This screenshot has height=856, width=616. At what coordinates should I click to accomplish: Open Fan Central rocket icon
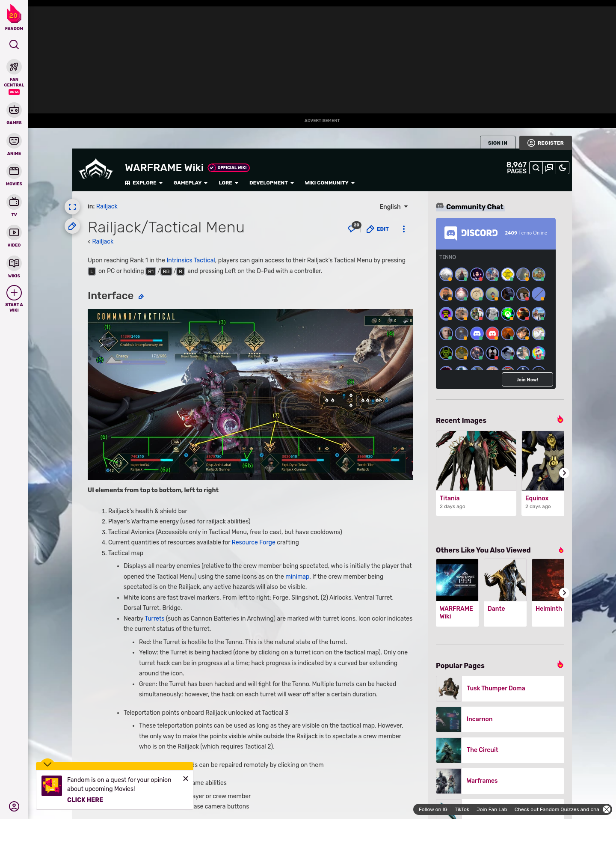[14, 67]
